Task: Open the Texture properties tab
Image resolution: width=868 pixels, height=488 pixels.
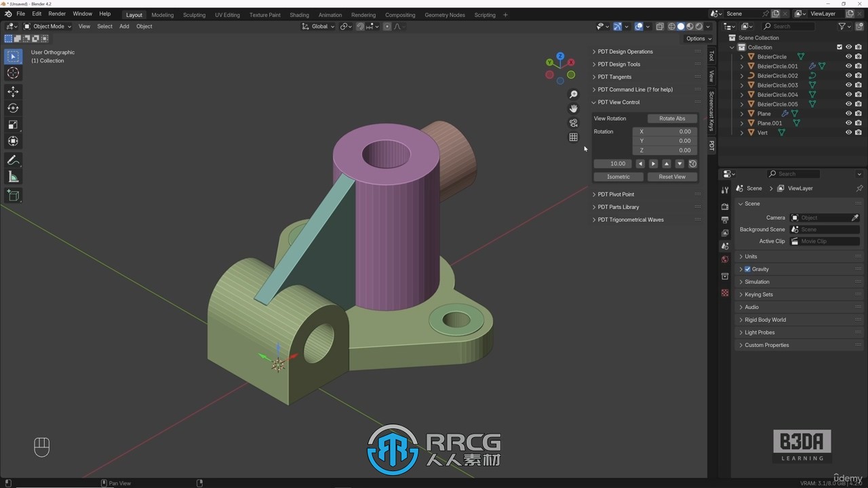Action: coord(725,293)
